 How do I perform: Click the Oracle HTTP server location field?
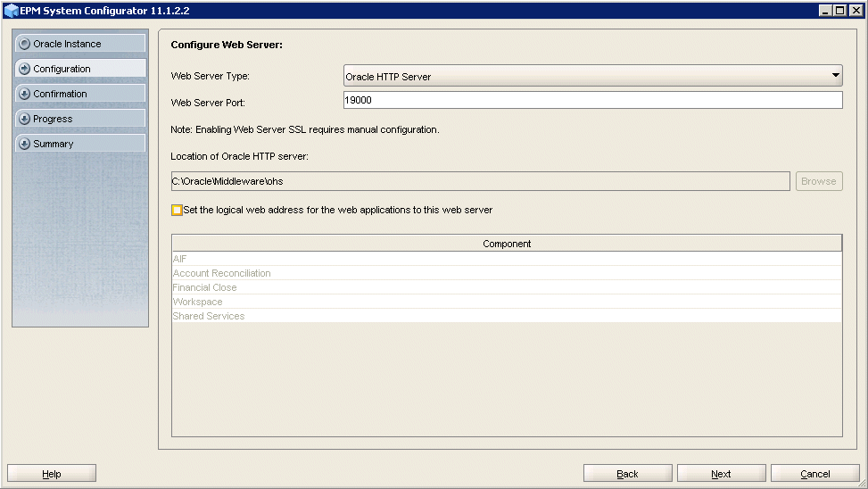(x=480, y=181)
